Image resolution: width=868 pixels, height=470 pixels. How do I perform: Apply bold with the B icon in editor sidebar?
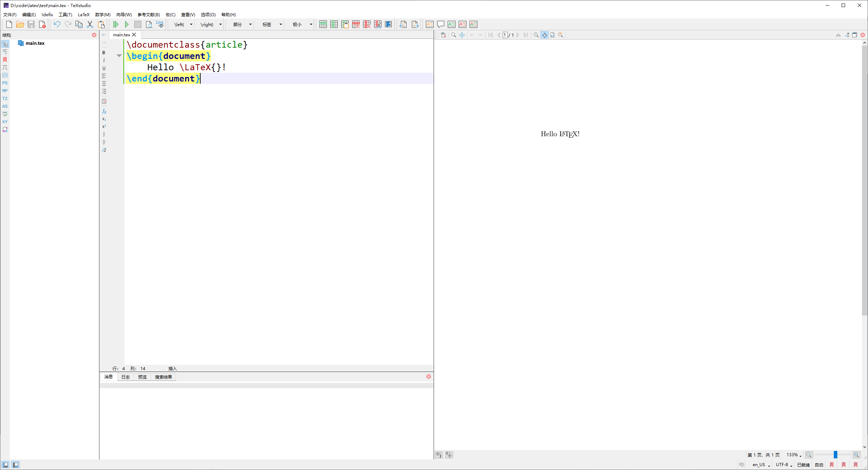(104, 53)
